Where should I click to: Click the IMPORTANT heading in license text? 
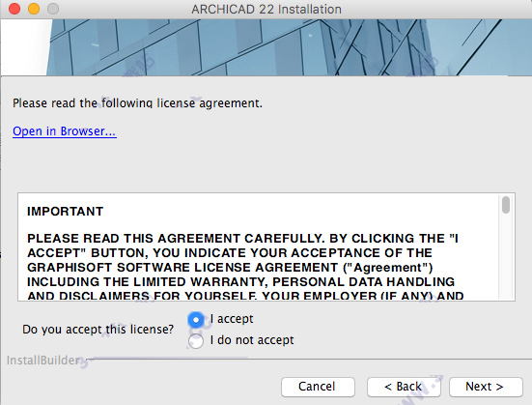coord(65,212)
